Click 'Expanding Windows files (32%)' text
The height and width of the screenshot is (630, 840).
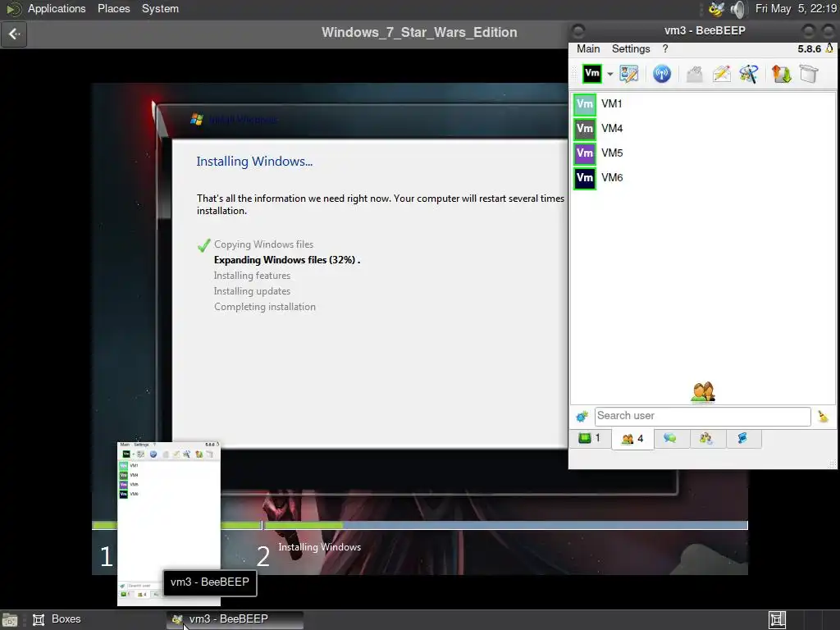coord(286,260)
